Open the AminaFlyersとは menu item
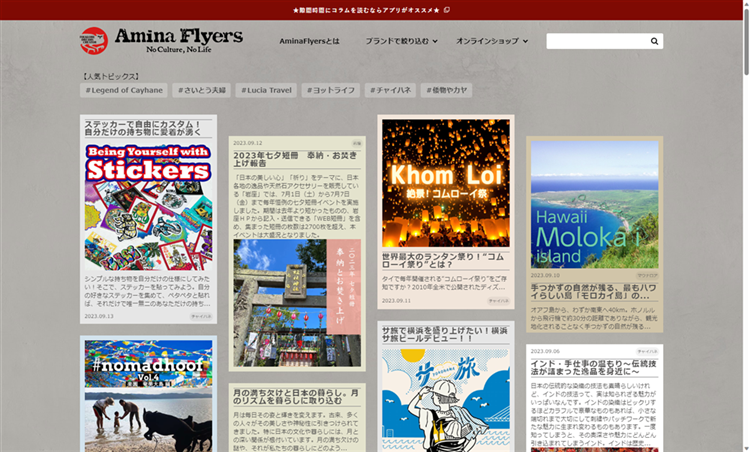 point(309,41)
